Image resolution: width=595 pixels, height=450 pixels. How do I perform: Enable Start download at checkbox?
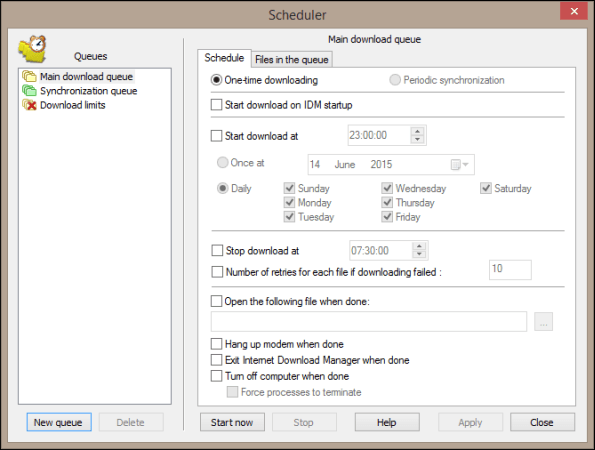(x=216, y=136)
